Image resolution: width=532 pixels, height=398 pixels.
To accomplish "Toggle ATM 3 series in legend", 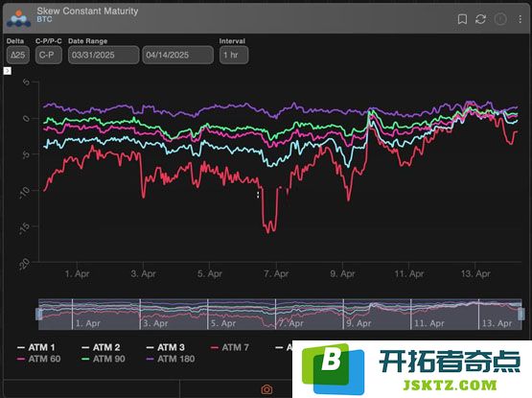I will [x=166, y=347].
